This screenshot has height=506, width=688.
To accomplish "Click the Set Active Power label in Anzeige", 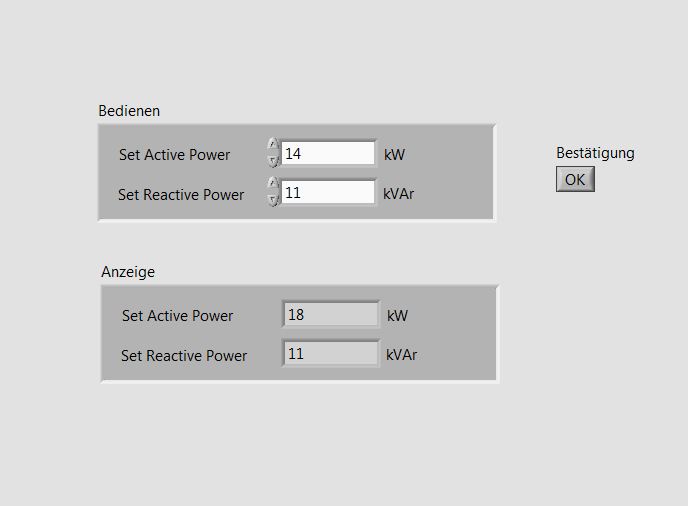I will (x=177, y=316).
